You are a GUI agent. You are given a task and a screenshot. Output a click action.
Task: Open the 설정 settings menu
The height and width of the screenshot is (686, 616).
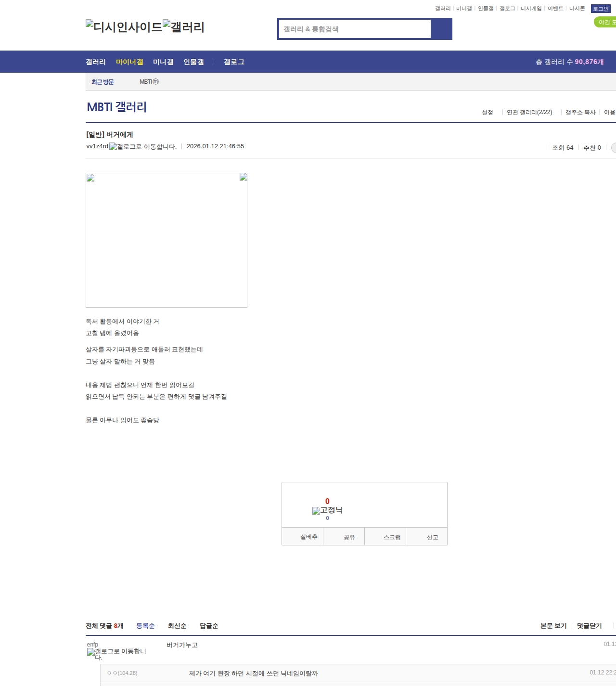[488, 112]
